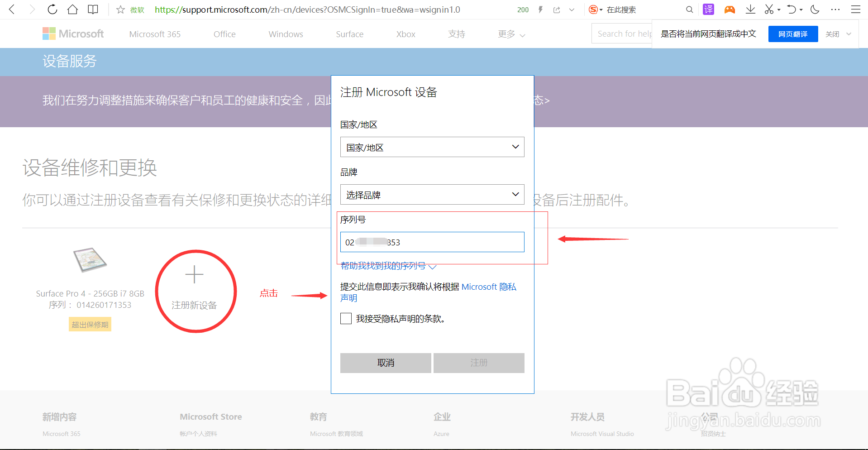Open footer 招贤纳士 link

tap(713, 434)
